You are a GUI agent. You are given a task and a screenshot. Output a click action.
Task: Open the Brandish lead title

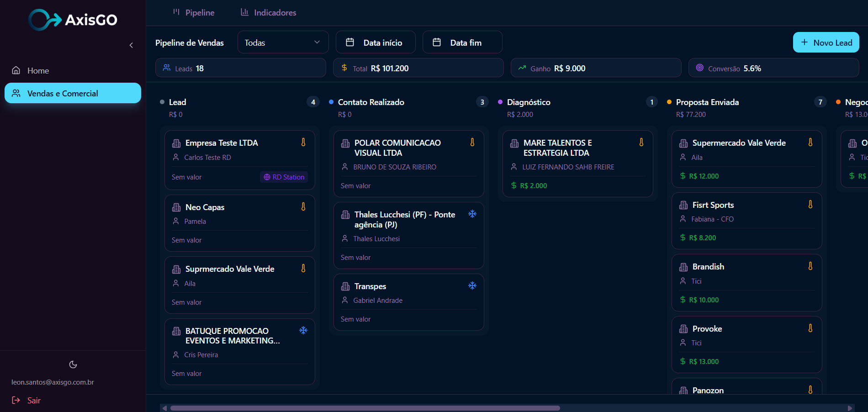coord(708,267)
